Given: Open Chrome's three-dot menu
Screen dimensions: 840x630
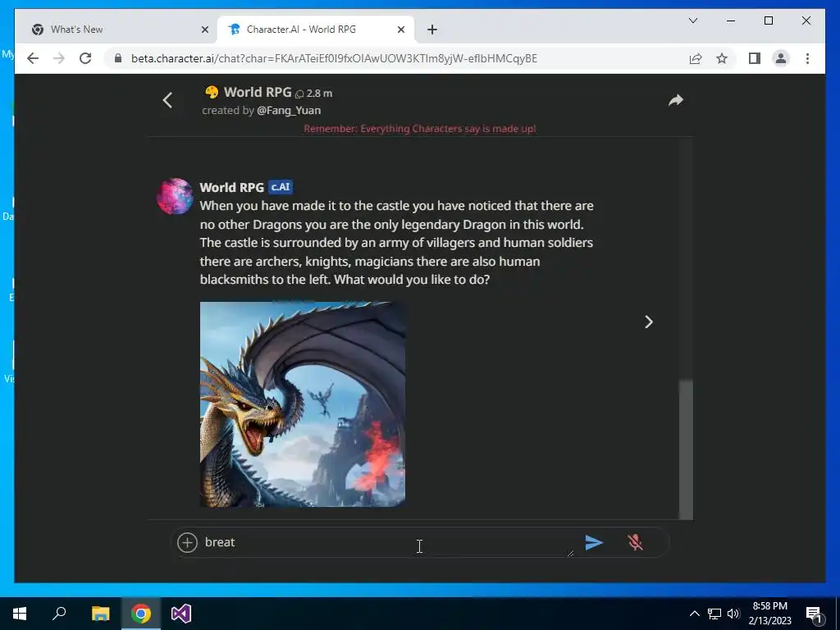Looking at the screenshot, I should pos(807,58).
